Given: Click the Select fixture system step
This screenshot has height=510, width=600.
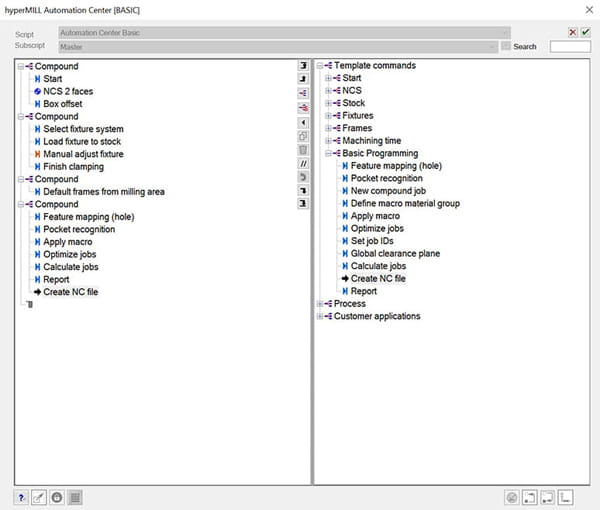Looking at the screenshot, I should tap(83, 129).
